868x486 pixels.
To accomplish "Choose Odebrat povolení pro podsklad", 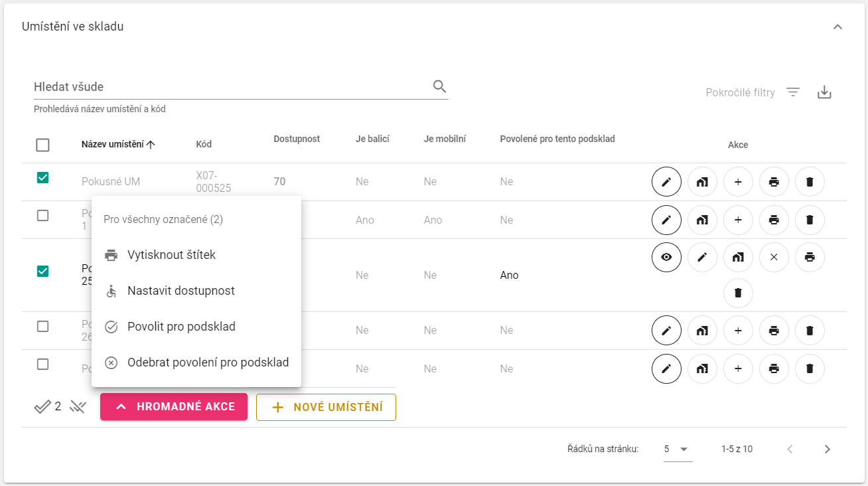I will tap(208, 363).
